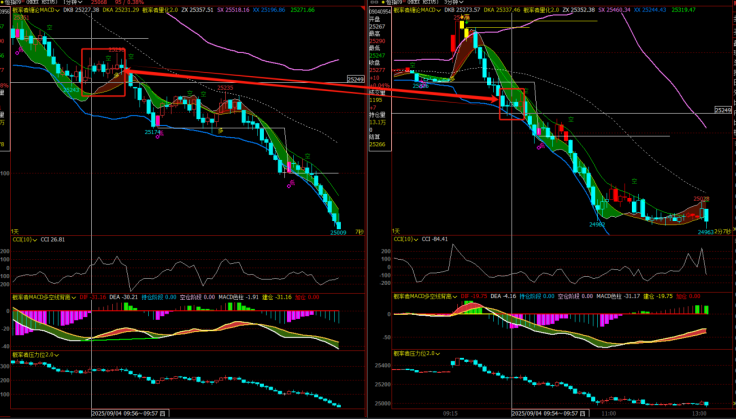Click the 开盘 value in the quote info panel
The width and height of the screenshot is (737, 419).
376,26
